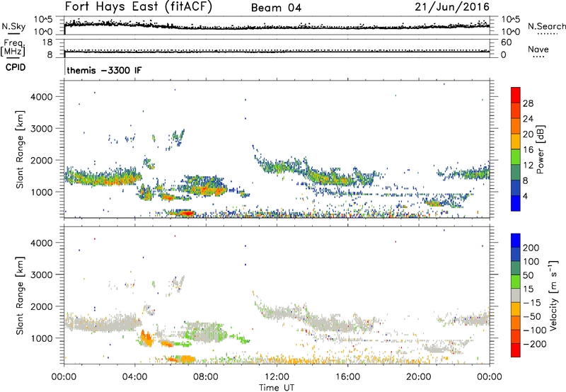Image resolution: width=566 pixels, height=392 pixels.
Task: Click the 'N.Search' legend label
Action: pyautogui.click(x=546, y=26)
